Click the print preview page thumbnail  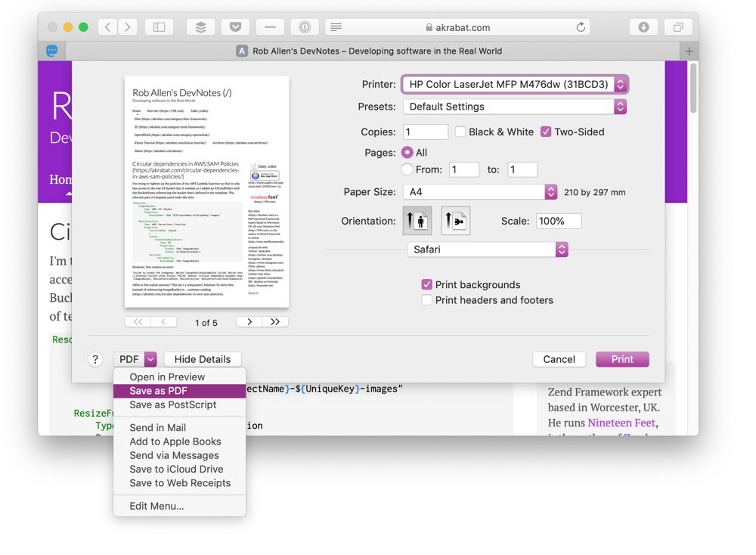coord(207,192)
